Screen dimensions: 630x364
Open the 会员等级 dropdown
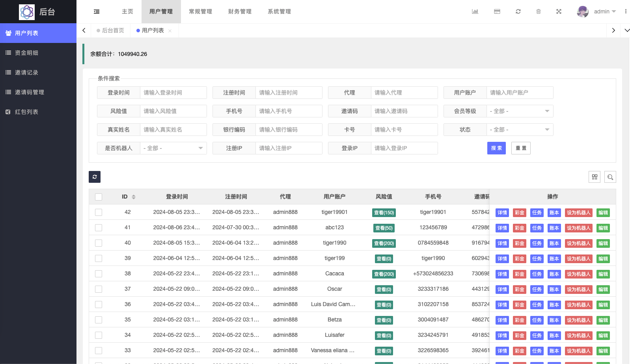coord(520,111)
